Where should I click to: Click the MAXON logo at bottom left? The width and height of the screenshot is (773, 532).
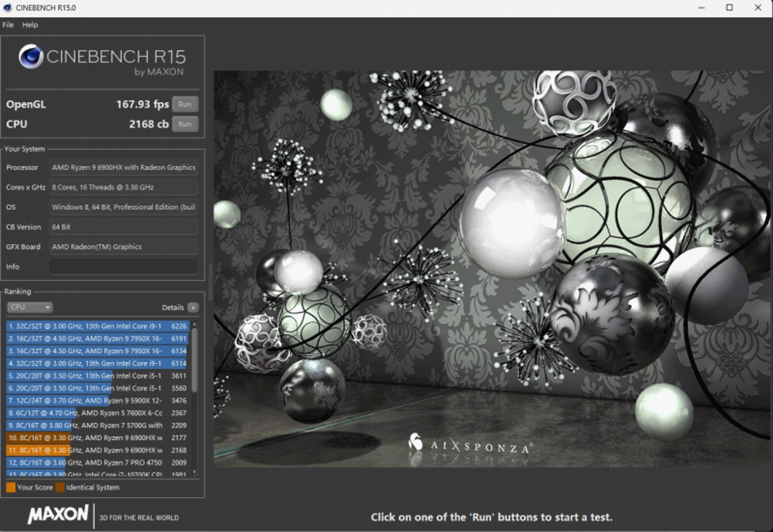[x=59, y=515]
